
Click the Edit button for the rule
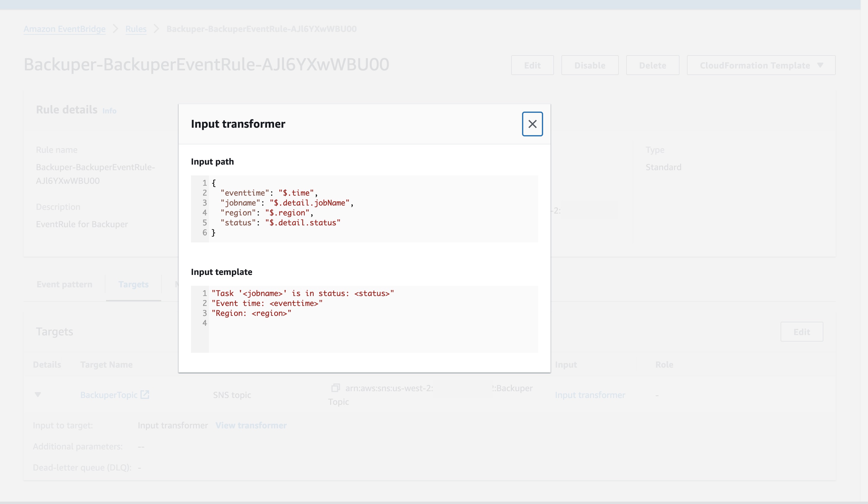point(532,65)
